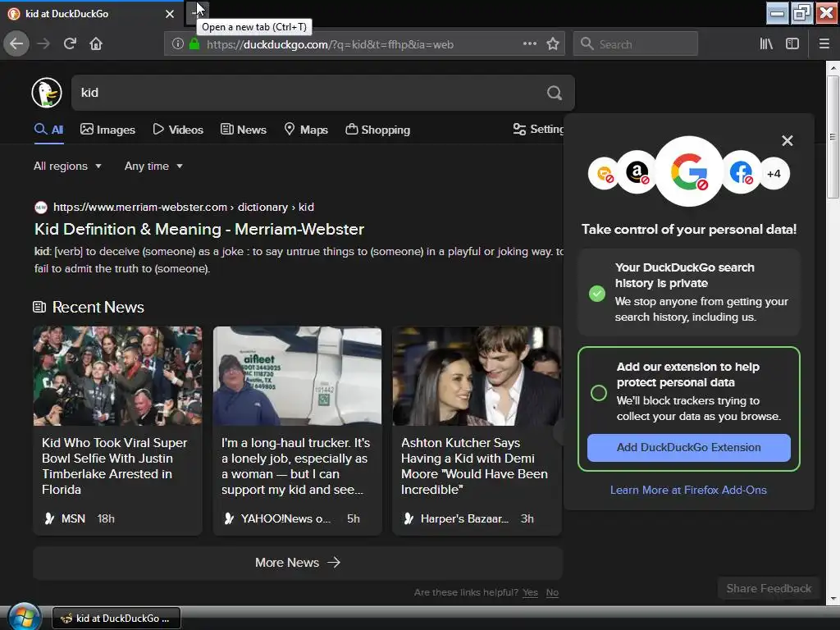Switch to the Images tab
Image resolution: width=840 pixels, height=630 pixels.
107,130
